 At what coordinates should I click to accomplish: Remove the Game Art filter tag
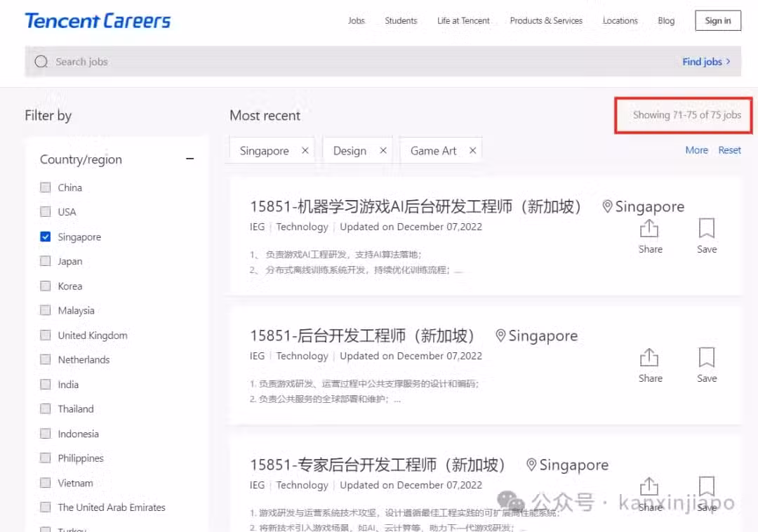tap(472, 150)
